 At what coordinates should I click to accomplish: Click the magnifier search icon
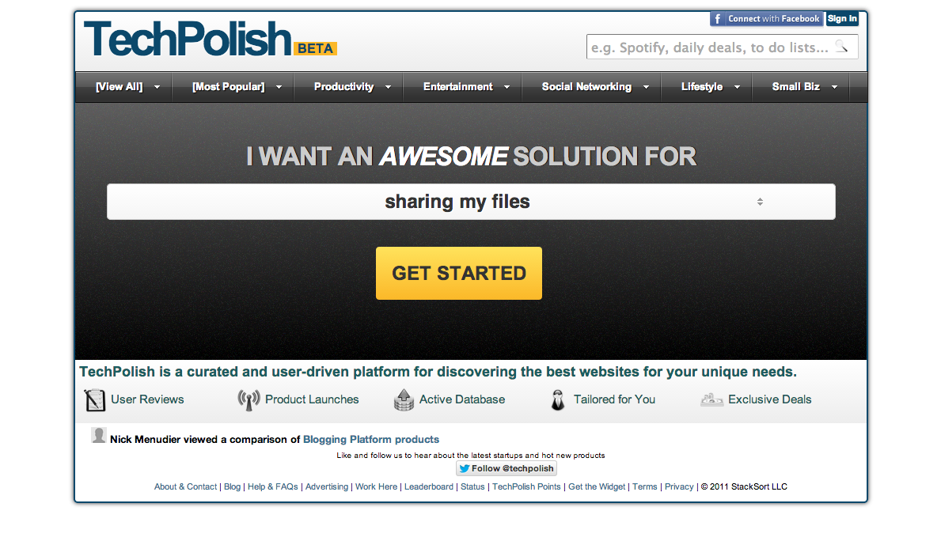841,46
